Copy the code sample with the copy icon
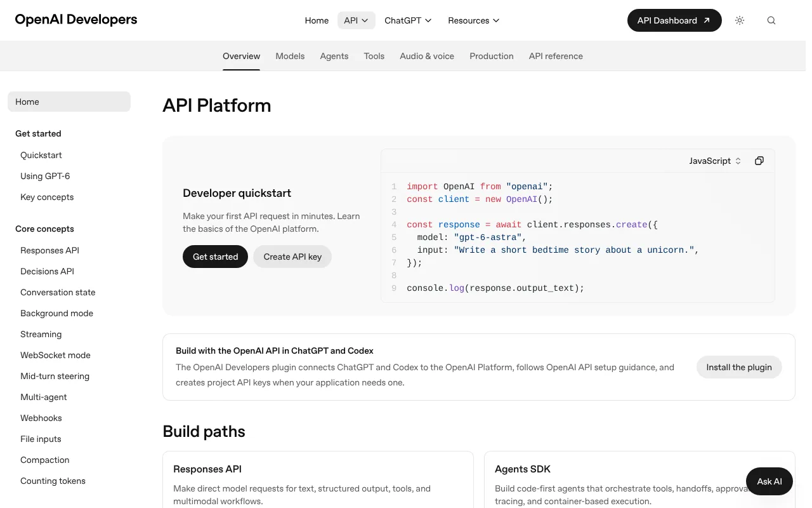812x508 pixels. [x=759, y=161]
